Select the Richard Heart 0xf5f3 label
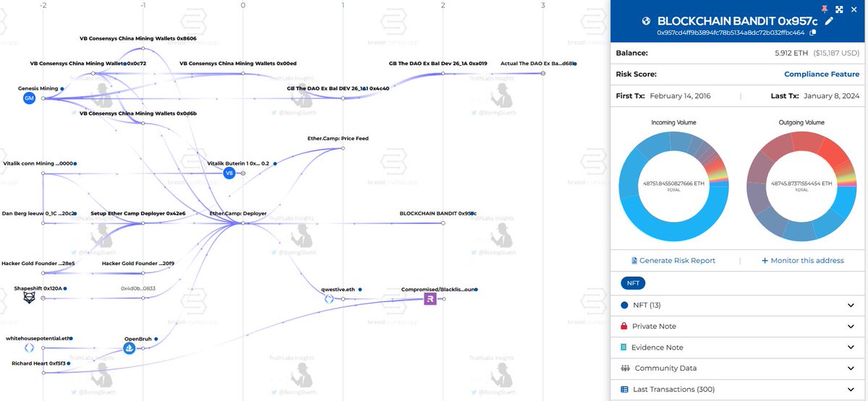 [x=39, y=363]
